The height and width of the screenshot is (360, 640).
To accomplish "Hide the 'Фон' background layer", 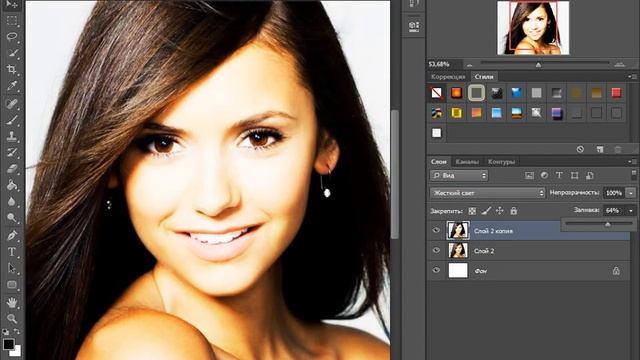I will pos(436,270).
